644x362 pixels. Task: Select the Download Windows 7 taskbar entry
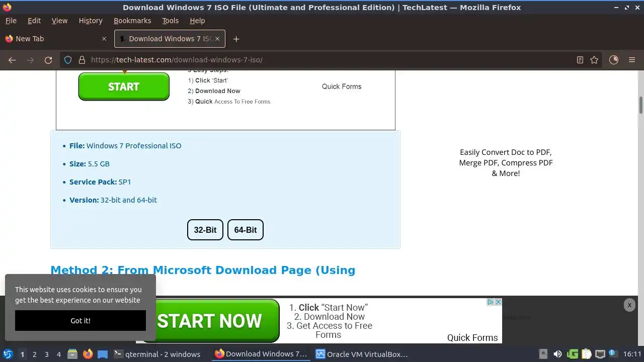point(261,354)
